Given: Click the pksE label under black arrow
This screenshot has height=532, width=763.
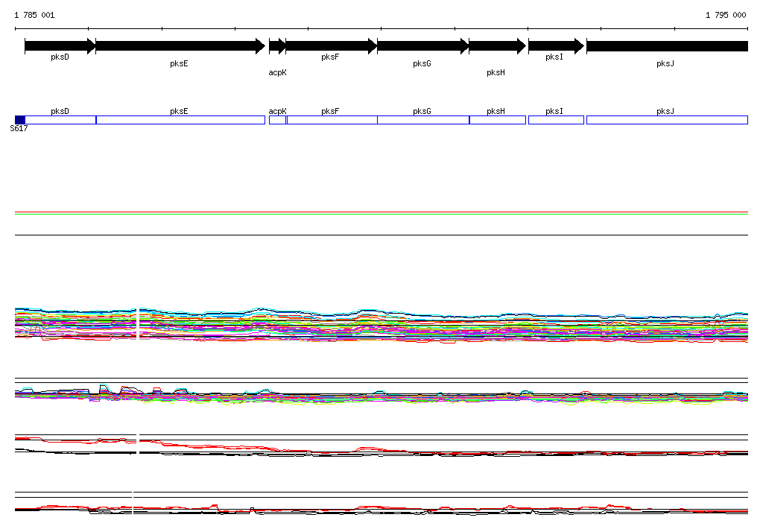Looking at the screenshot, I should (179, 64).
